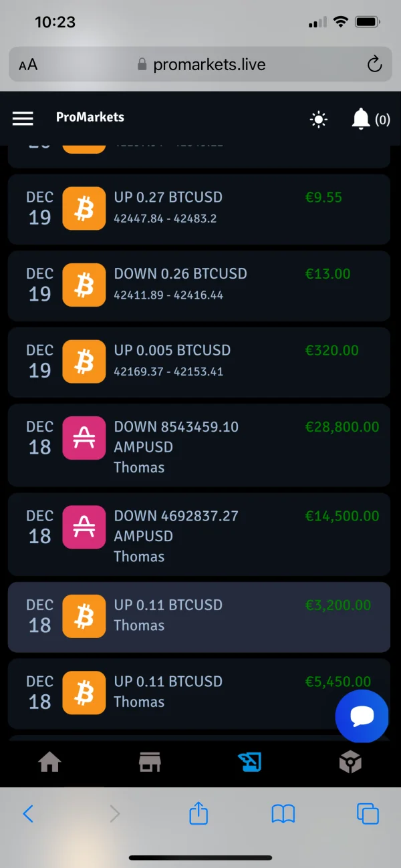Viewport: 401px width, 868px height.
Task: Open the blue chat support bubble
Action: [362, 716]
